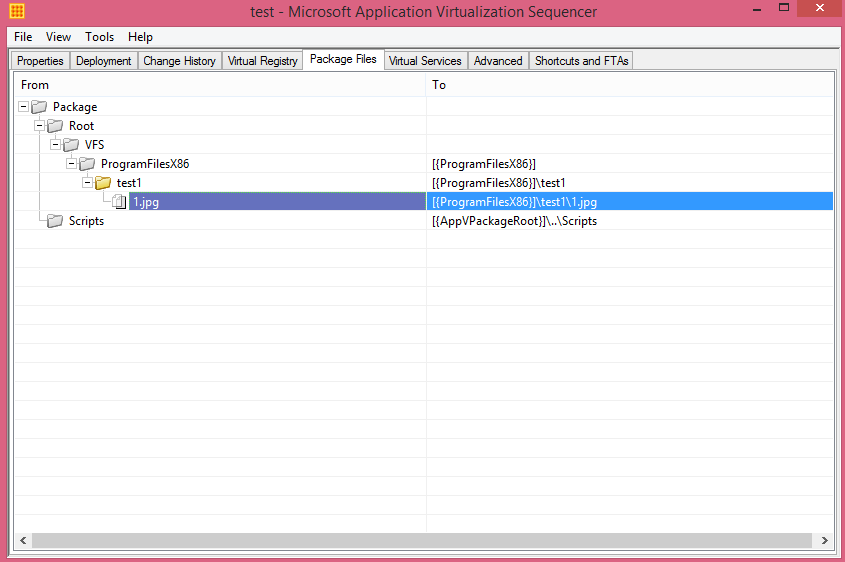Click the horizontal scrollbar right arrow

825,540
